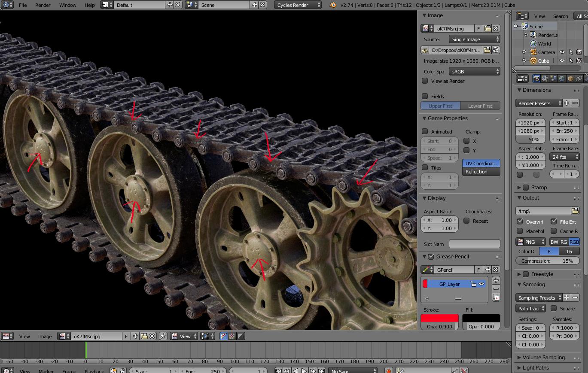Enable the Tiles checkbox
Screen dimensions: 588x373
tap(425, 167)
